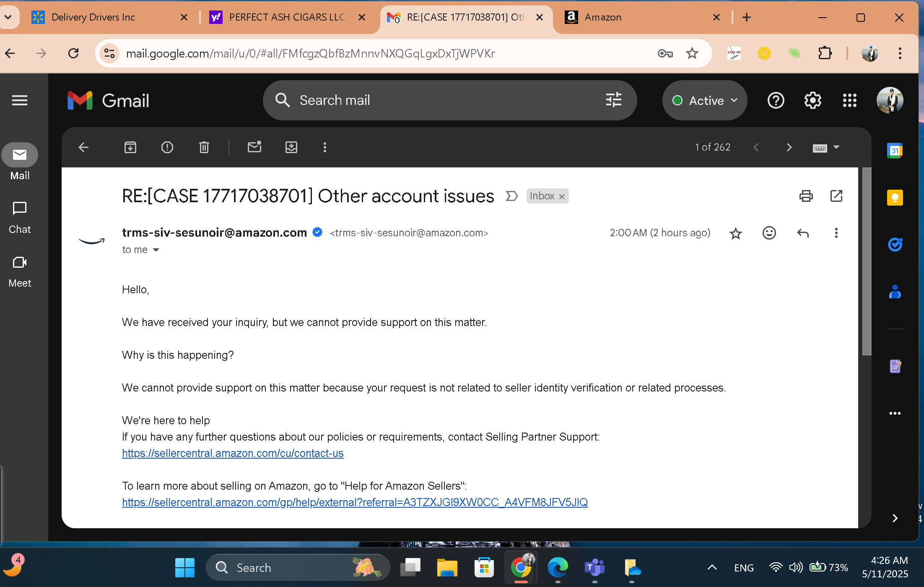Open the Google apps grid
This screenshot has height=587, width=924.
[x=850, y=101]
